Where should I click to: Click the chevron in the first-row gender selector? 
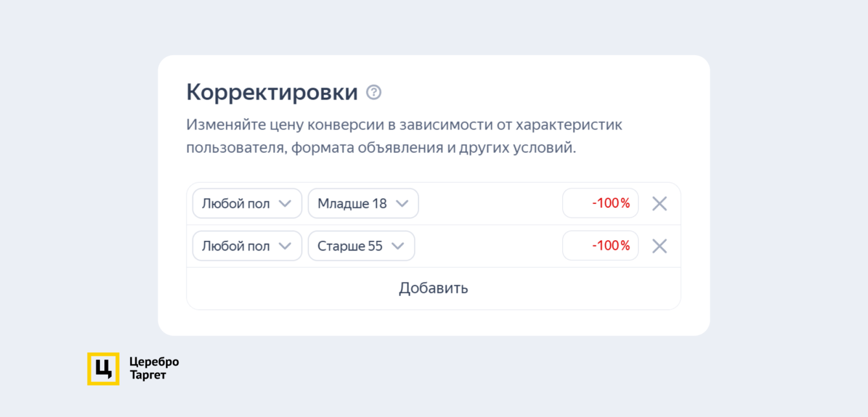[x=284, y=203]
